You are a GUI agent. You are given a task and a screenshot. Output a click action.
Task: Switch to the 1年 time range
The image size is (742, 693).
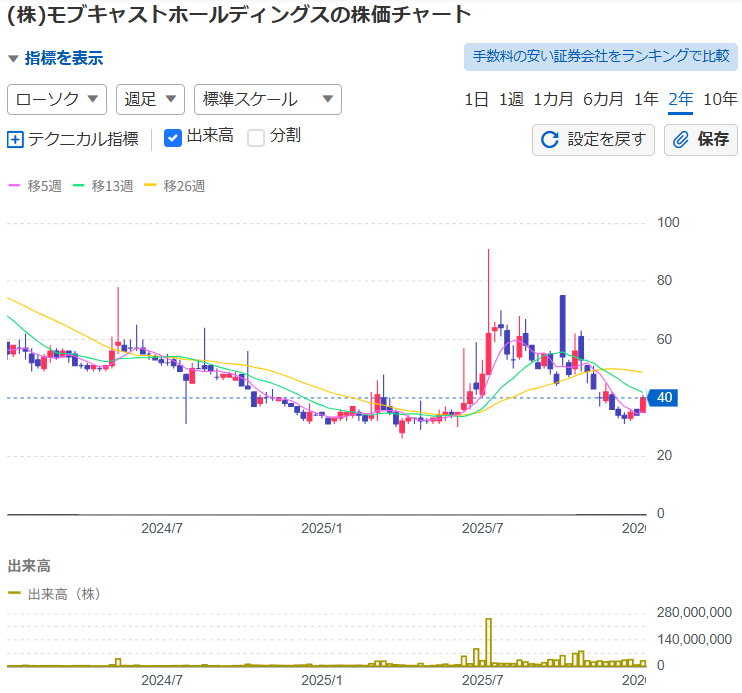coord(646,99)
